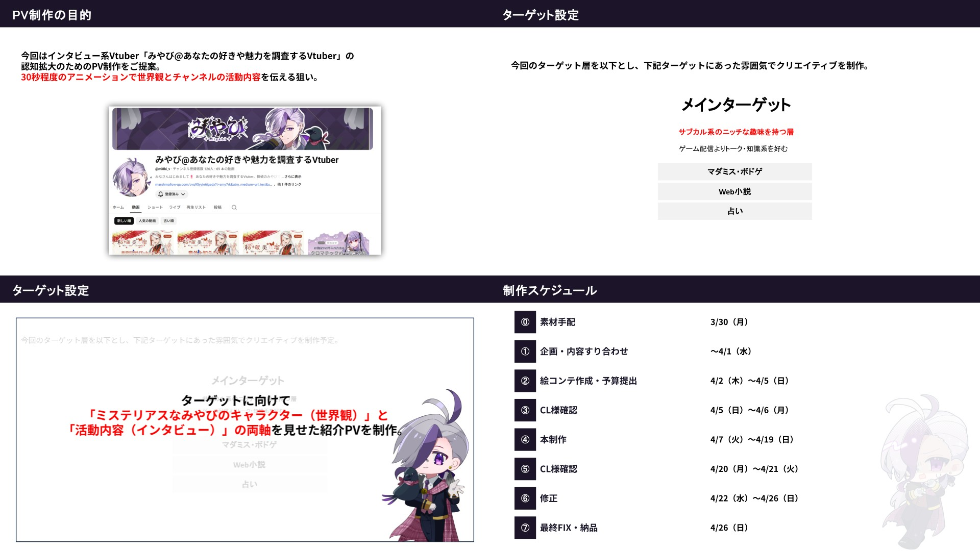This screenshot has height=551, width=980.
Task: Select the マダミス･ボドゲ target box
Action: click(734, 171)
